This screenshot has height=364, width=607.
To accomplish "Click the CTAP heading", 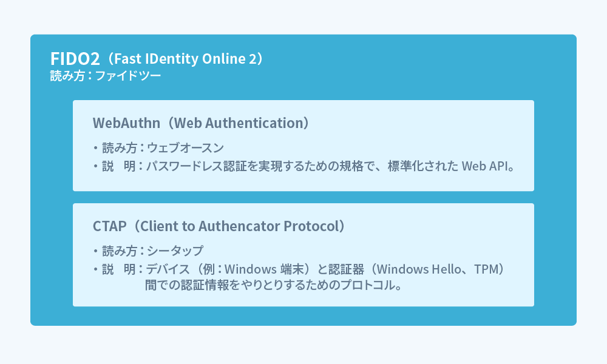I will point(109,226).
